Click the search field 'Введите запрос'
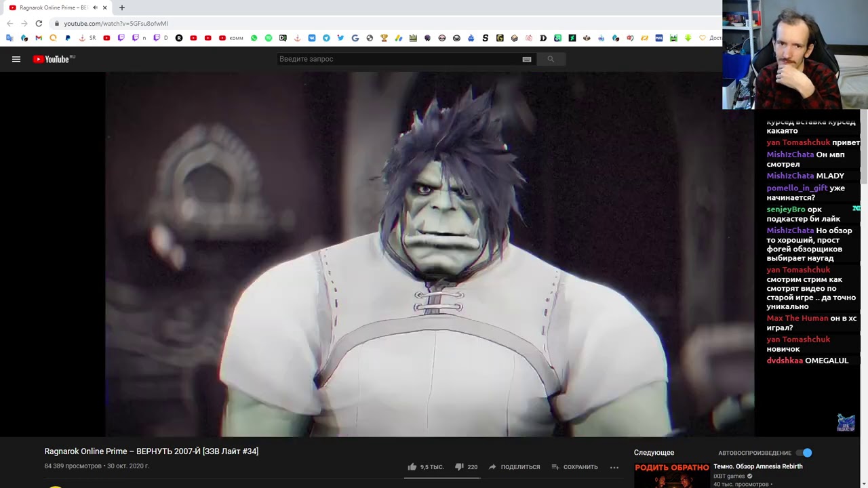This screenshot has width=868, height=488. click(x=400, y=59)
